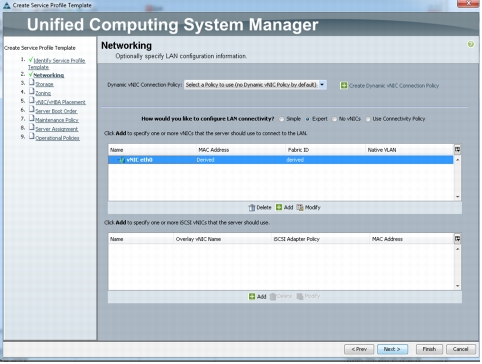Sort vNIC table by MAC Address column
This screenshot has width=482, height=364.
coord(241,150)
